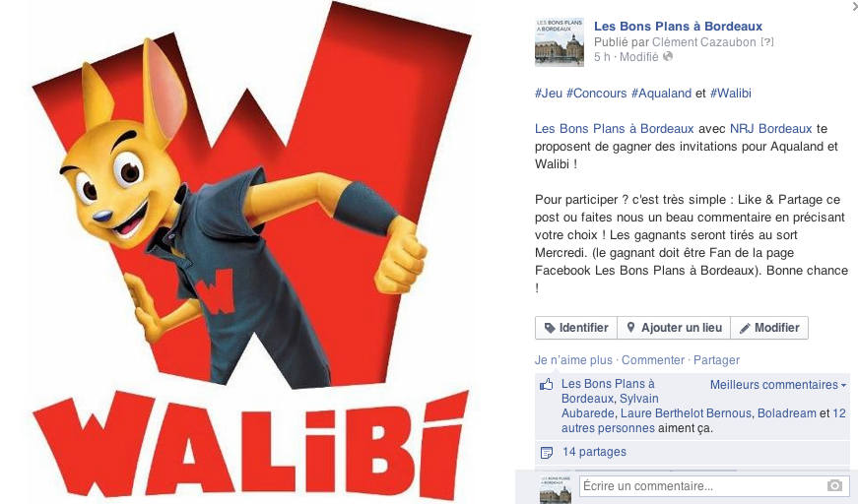
Task: Click the camera icon in comment box
Action: click(834, 485)
